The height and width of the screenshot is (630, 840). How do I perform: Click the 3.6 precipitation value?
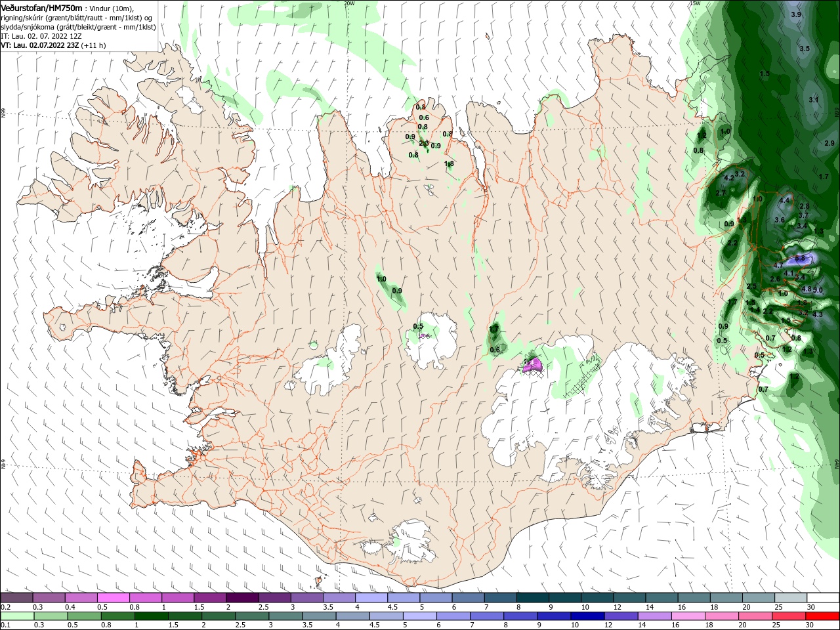coord(780,220)
